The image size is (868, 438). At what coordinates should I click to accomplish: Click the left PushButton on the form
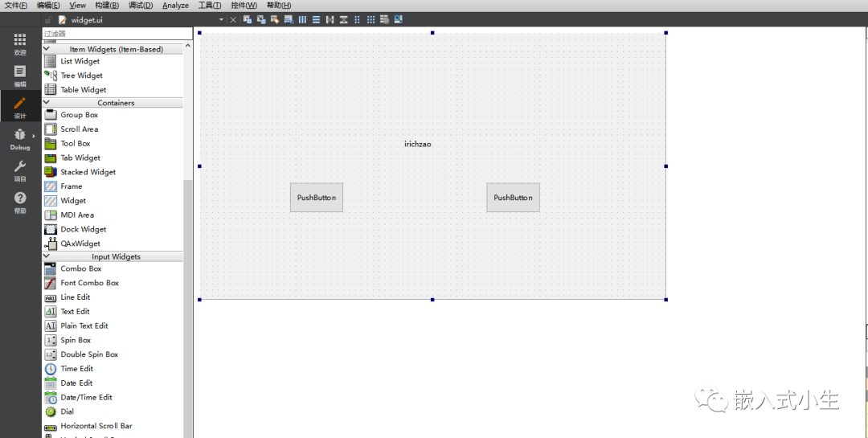(x=317, y=198)
